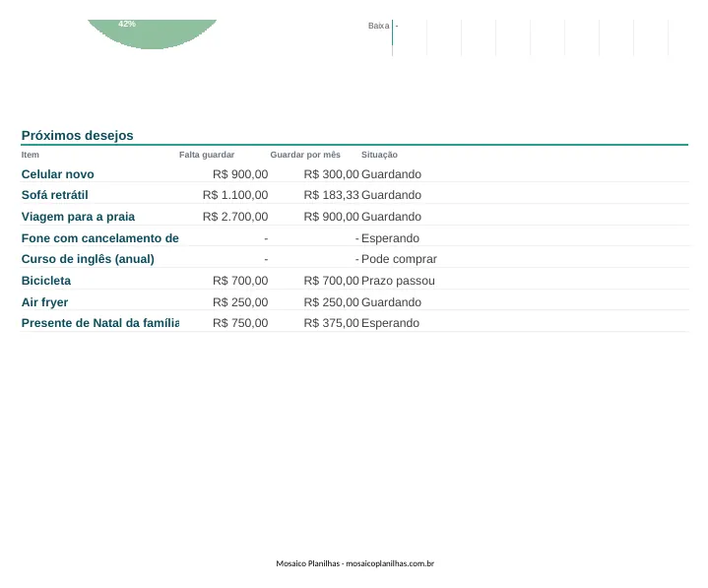Select the R$ 183,33 monthly amount cell
This screenshot has width=708, height=588.
pyautogui.click(x=331, y=195)
